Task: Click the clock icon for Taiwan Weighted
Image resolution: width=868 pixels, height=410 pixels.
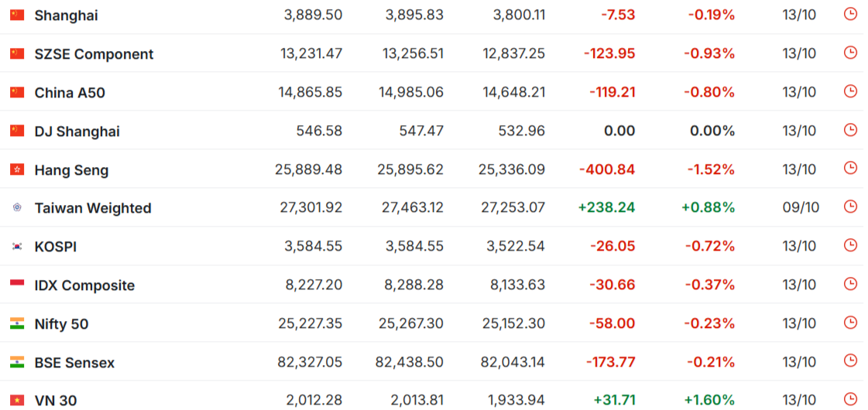Action: pyautogui.click(x=850, y=207)
